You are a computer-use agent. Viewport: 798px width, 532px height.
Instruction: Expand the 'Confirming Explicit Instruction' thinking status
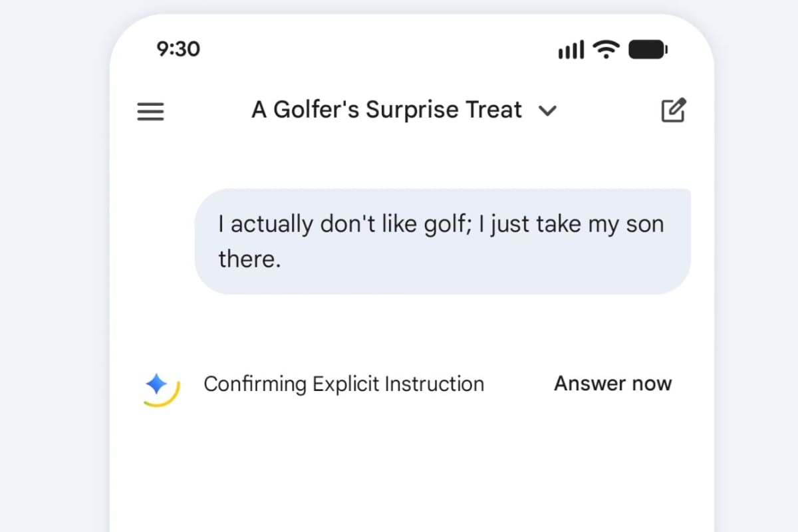pyautogui.click(x=343, y=384)
